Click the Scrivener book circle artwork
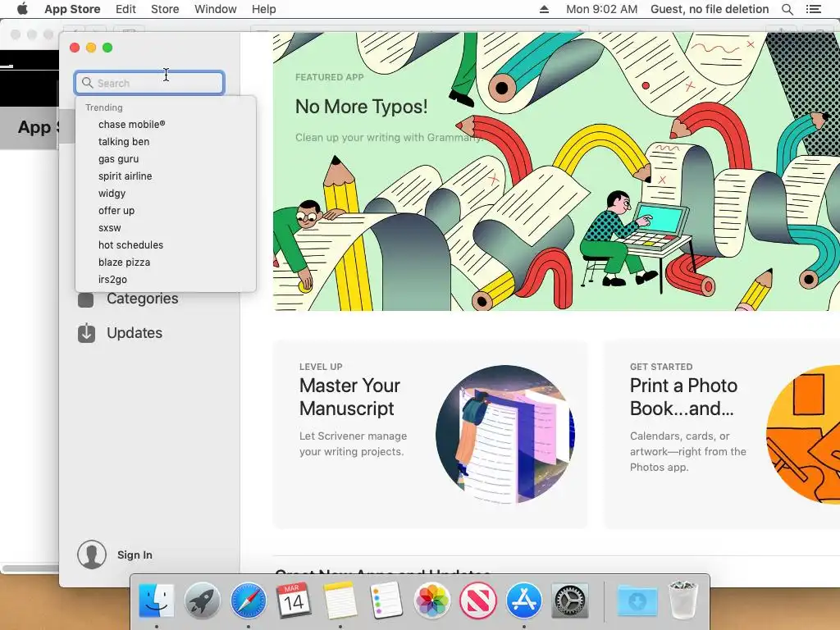 505,435
